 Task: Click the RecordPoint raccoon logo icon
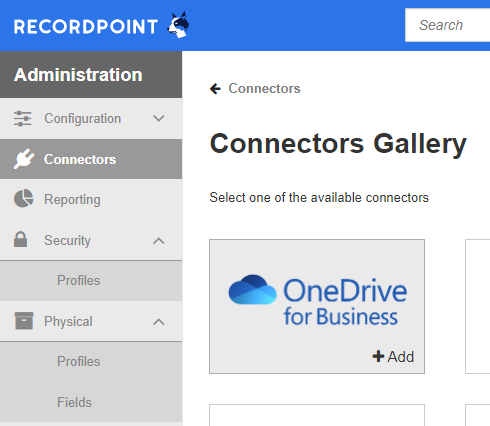[178, 25]
